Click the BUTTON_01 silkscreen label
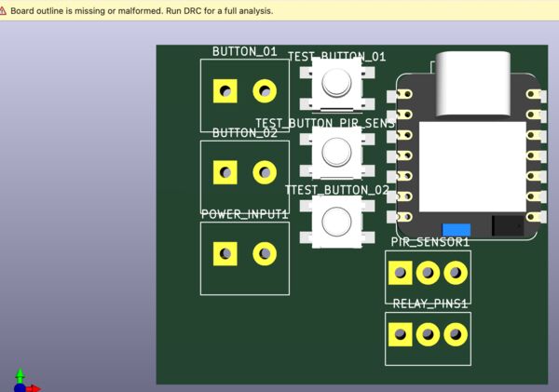 (x=244, y=51)
